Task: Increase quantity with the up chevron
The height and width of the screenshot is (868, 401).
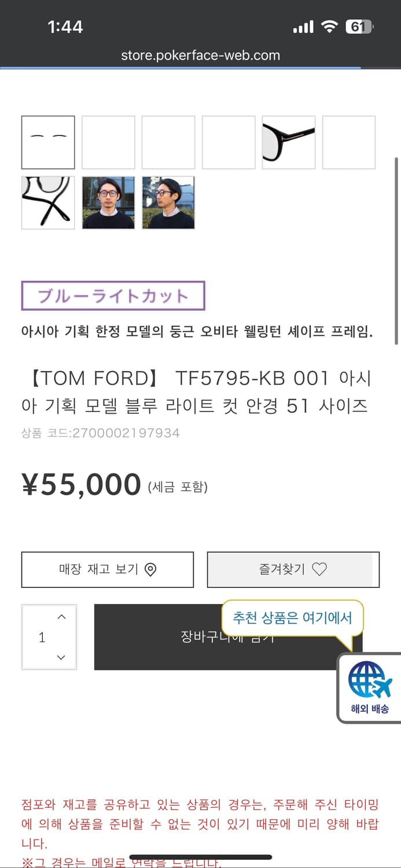Action: tap(61, 616)
